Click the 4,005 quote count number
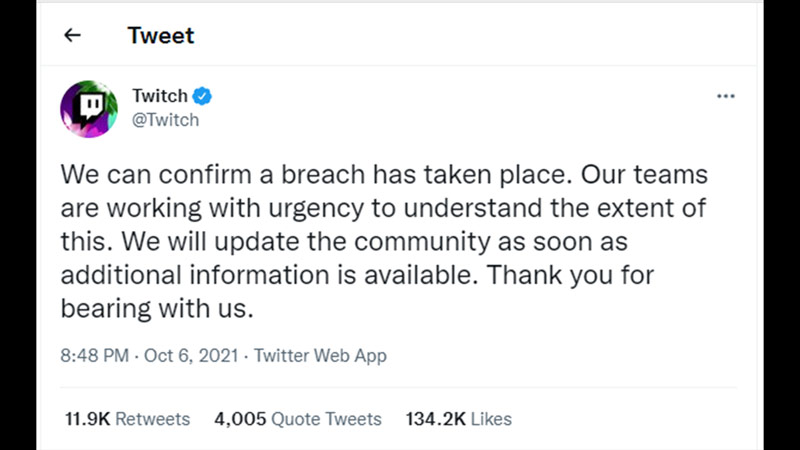Image resolution: width=800 pixels, height=450 pixels. [x=240, y=419]
